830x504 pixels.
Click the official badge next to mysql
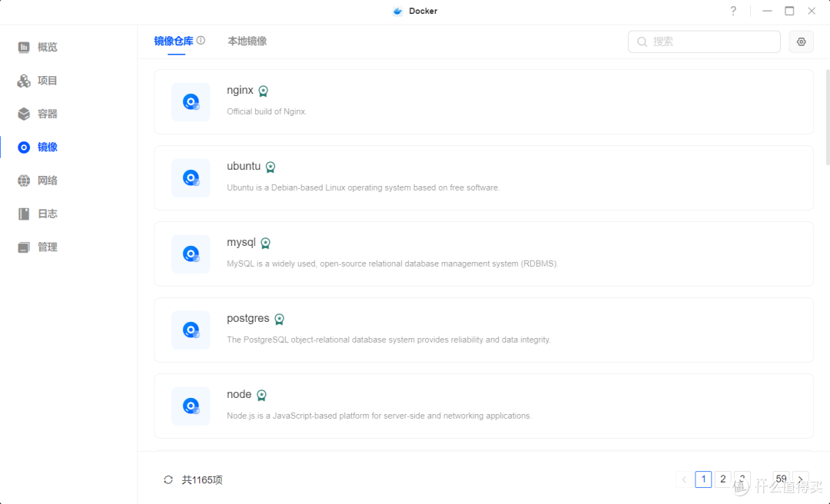pos(266,243)
